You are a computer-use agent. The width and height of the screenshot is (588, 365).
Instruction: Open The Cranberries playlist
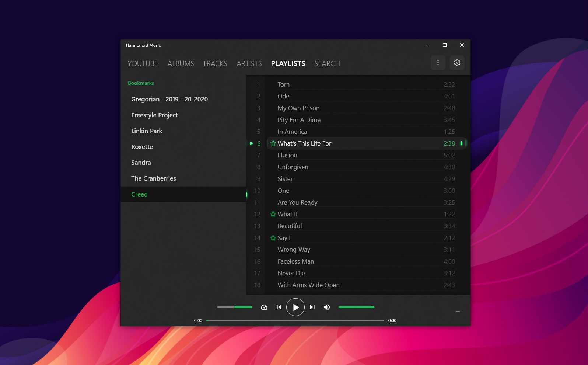click(183, 178)
